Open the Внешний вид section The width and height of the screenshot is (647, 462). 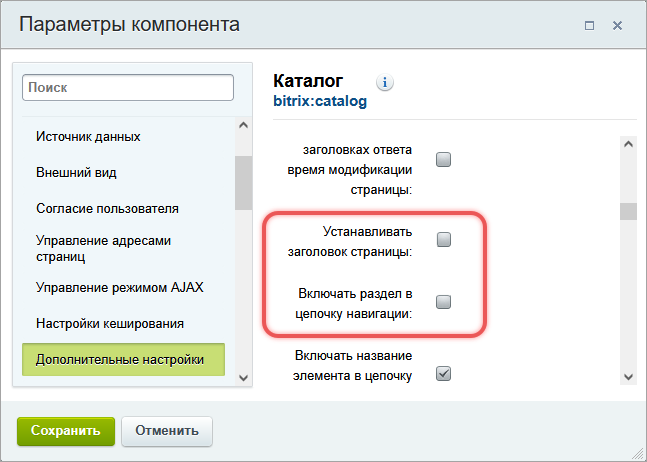pos(76,172)
